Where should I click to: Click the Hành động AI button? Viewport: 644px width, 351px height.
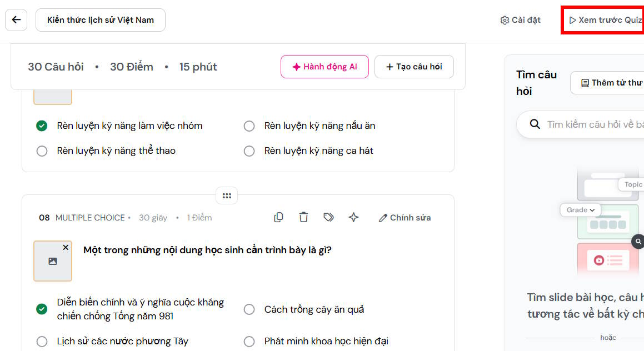click(x=325, y=66)
